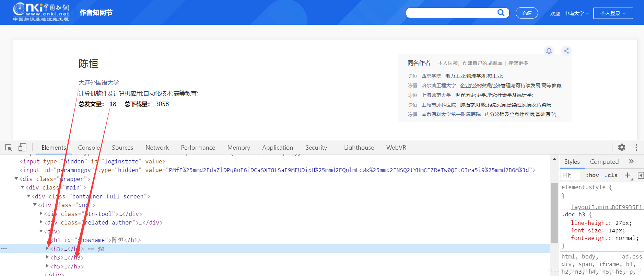This screenshot has height=276, width=644.
Task: Show more Styles pane tabs
Action: pos(631,161)
